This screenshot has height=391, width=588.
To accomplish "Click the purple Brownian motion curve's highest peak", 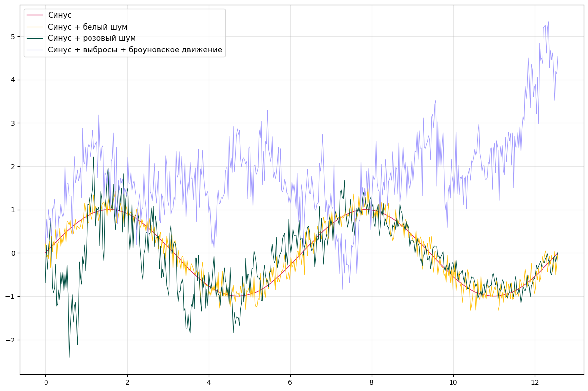I will pyautogui.click(x=548, y=22).
